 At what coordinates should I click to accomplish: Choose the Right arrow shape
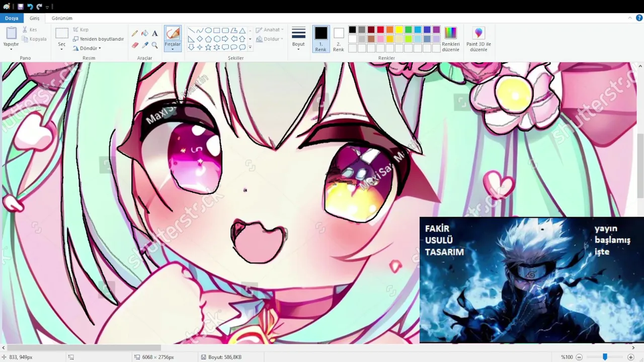(x=225, y=39)
